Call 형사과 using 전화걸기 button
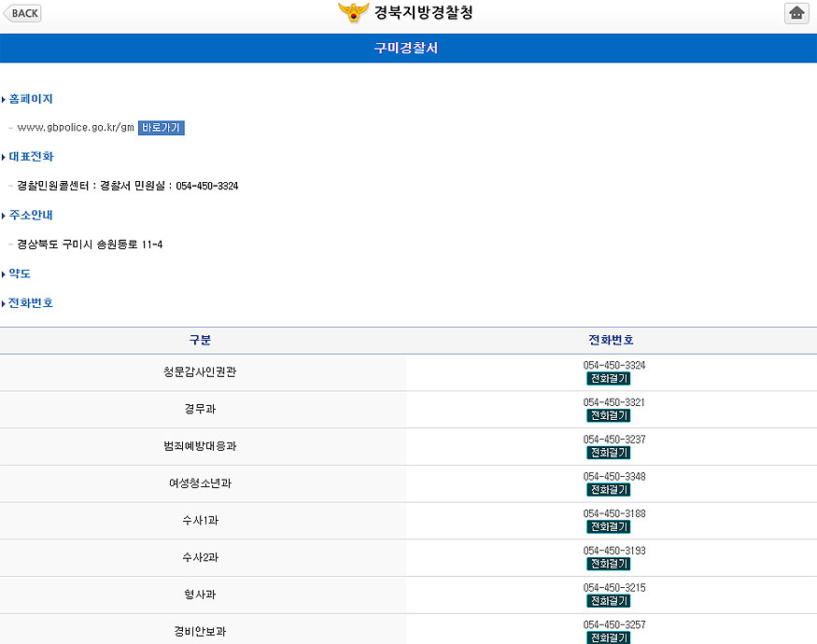 [608, 601]
